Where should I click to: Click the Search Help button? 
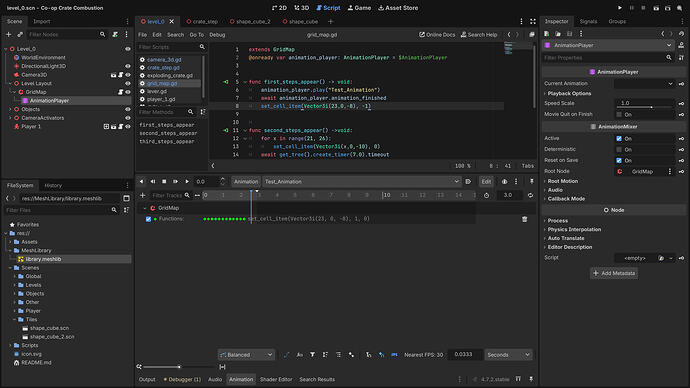479,34
